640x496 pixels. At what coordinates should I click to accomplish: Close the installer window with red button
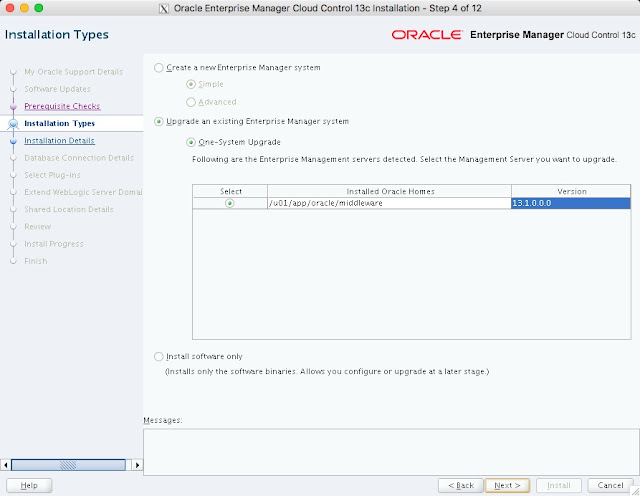(10, 8)
